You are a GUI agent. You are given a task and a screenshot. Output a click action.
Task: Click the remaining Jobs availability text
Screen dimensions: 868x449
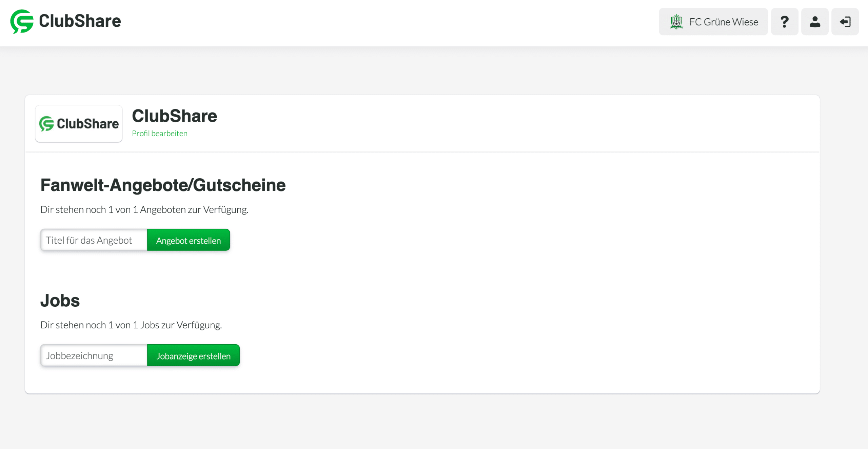pyautogui.click(x=131, y=325)
